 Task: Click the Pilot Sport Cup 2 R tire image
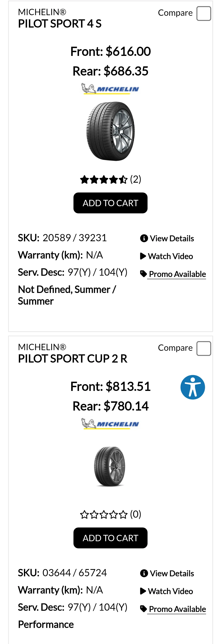pyautogui.click(x=110, y=465)
